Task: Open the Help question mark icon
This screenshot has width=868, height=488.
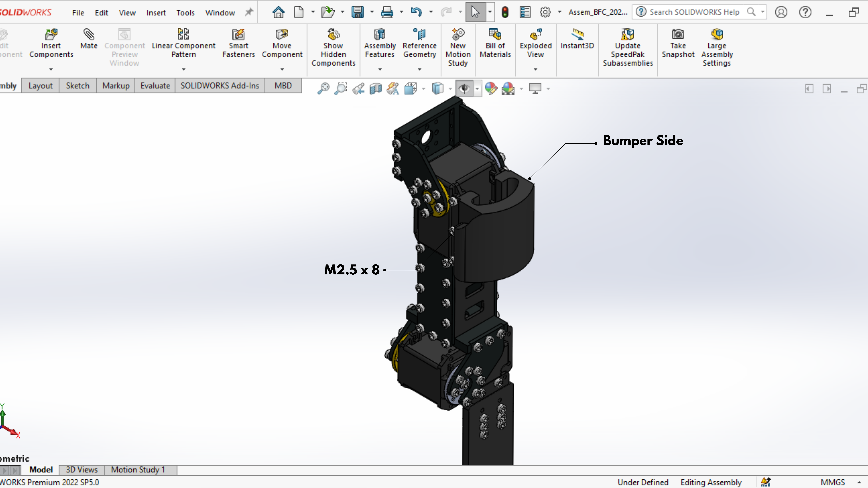Action: [x=805, y=12]
